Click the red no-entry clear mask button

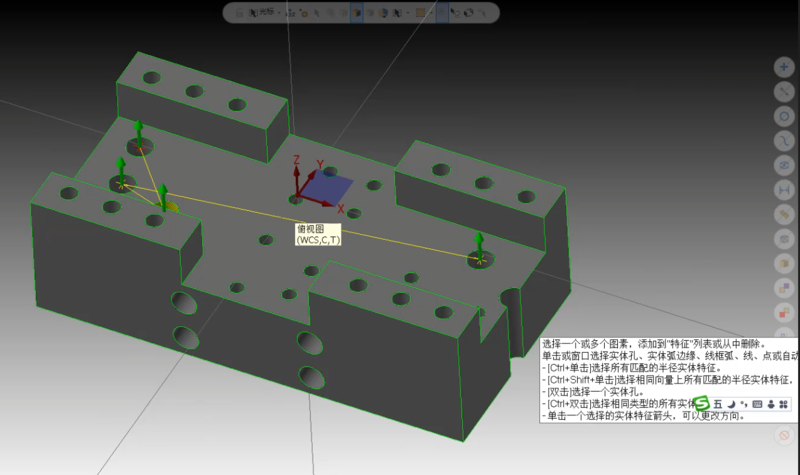pyautogui.click(x=784, y=435)
